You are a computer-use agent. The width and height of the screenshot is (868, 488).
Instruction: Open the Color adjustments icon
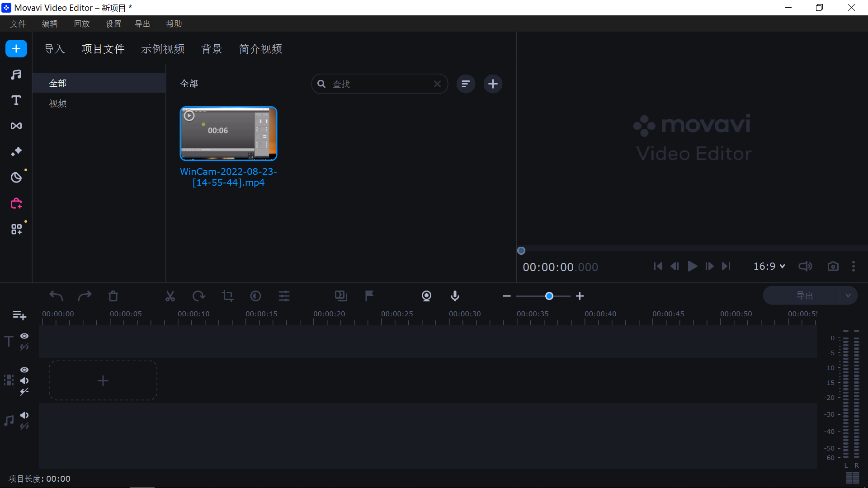(255, 296)
